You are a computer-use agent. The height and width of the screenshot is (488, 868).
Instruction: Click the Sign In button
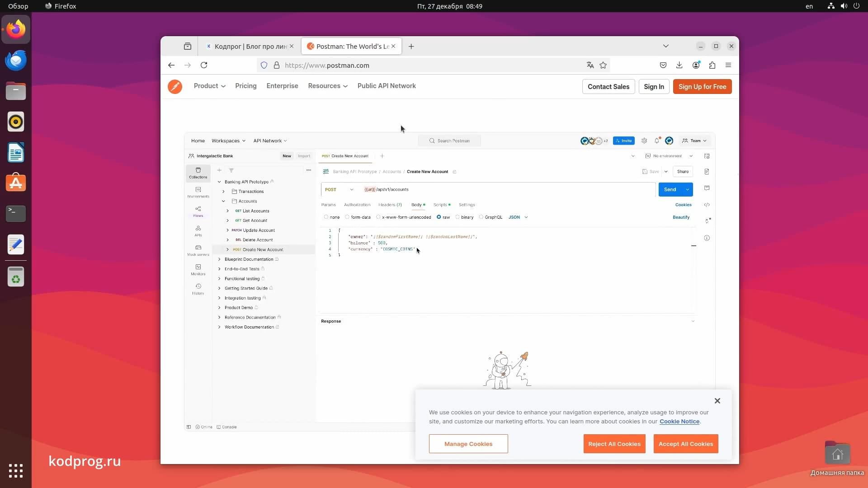pyautogui.click(x=654, y=87)
